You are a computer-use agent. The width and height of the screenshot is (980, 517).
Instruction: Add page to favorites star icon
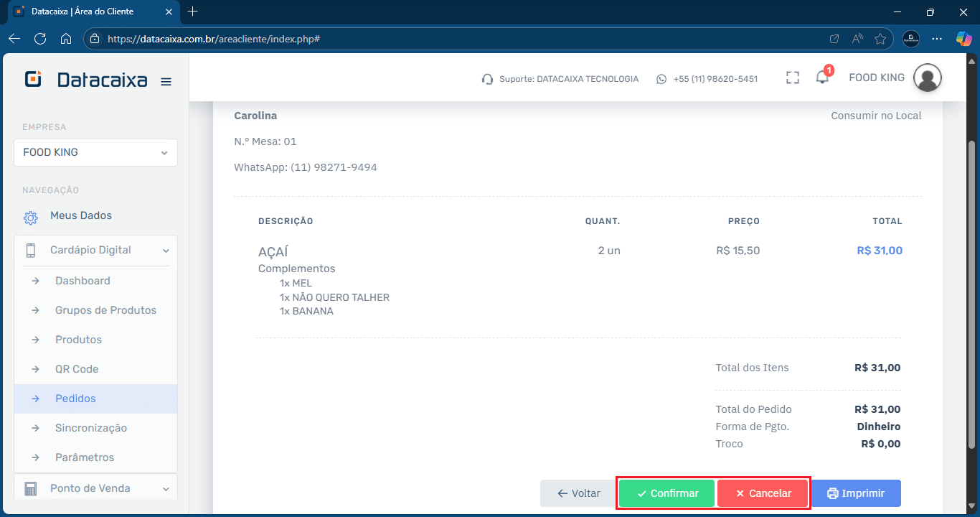click(880, 39)
